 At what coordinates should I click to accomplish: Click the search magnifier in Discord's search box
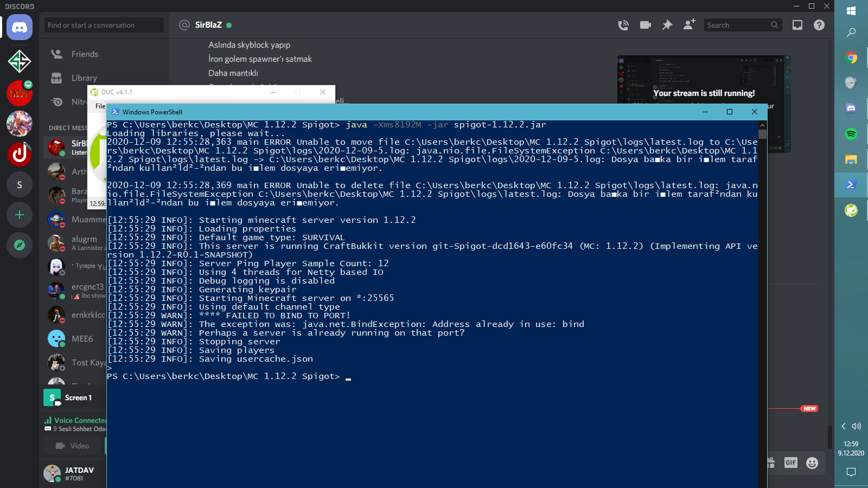coord(775,25)
